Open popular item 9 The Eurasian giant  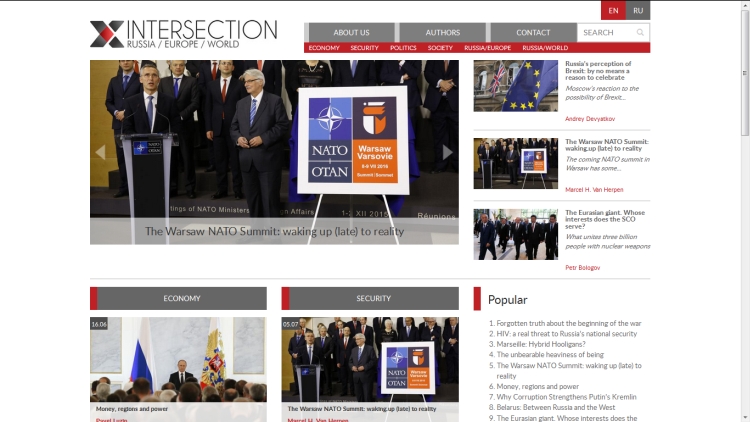point(567,418)
